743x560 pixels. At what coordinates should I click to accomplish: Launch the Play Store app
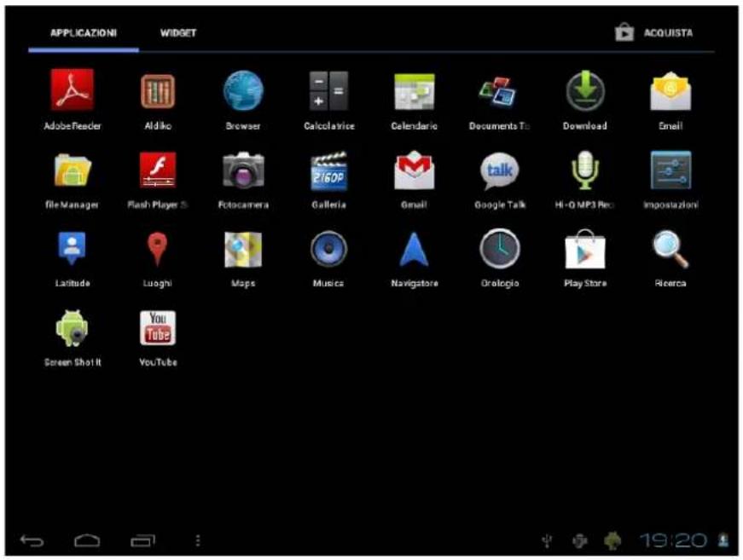click(584, 249)
